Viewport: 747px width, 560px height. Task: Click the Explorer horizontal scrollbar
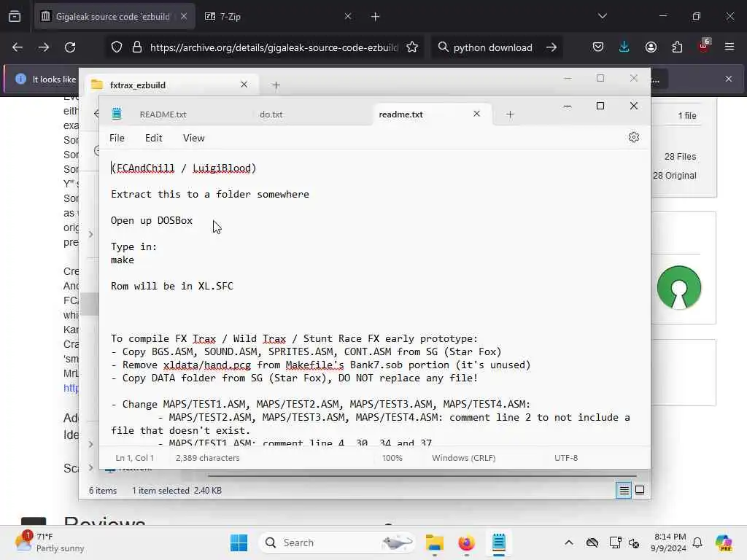coord(422,475)
